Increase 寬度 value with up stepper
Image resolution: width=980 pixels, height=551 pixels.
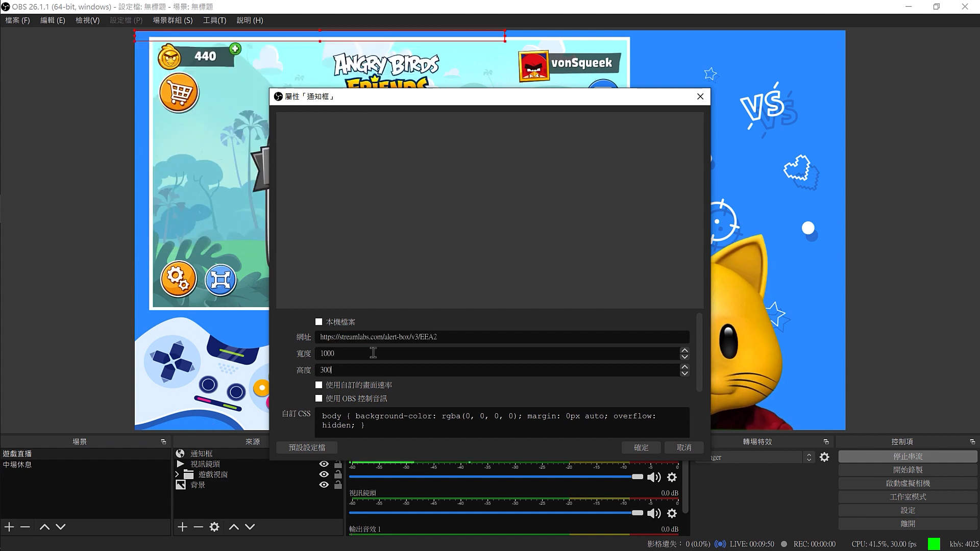(x=684, y=350)
